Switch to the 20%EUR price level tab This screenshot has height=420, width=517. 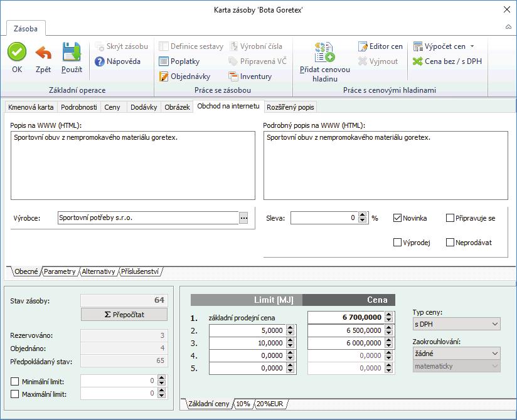click(270, 404)
